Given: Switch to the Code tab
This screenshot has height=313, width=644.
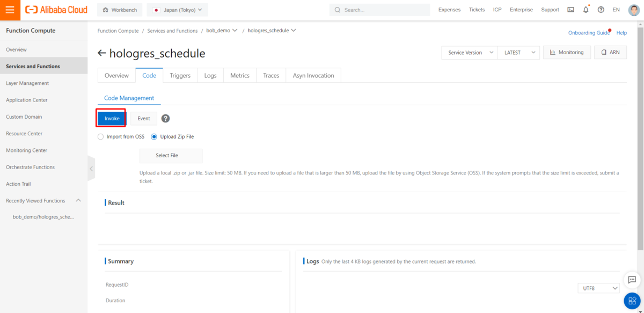Looking at the screenshot, I should 149,76.
